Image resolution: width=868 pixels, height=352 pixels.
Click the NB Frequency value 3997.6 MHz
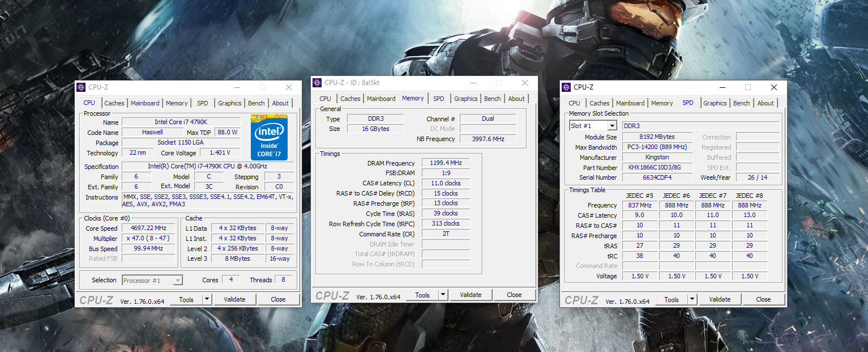coord(488,139)
